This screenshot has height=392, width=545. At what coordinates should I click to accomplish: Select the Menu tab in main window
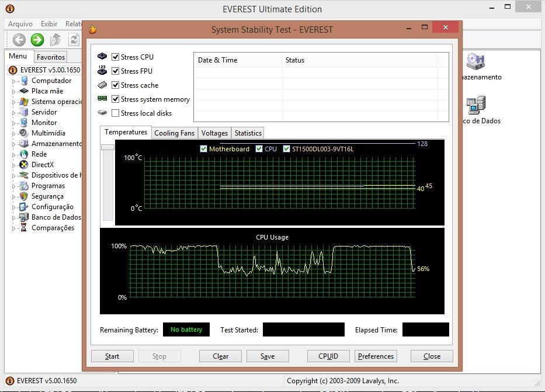18,56
